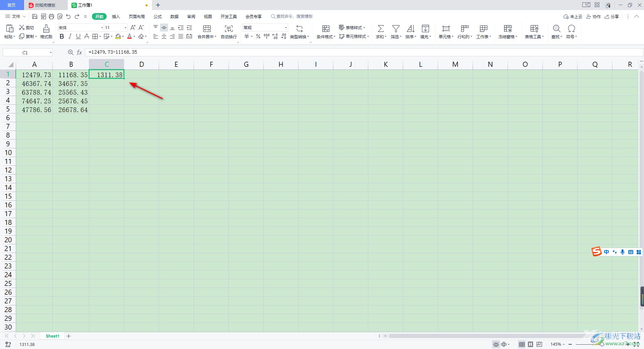The width and height of the screenshot is (644, 349).
Task: Toggle bold formatting
Action: coord(62,36)
